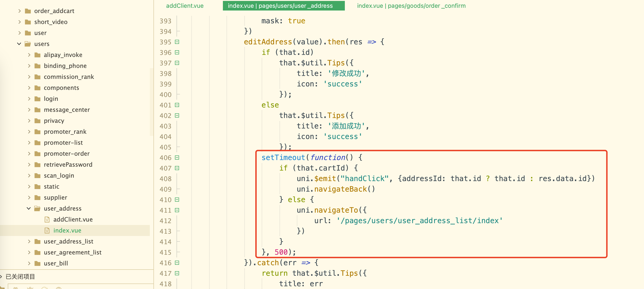Select index.vue in the file tree
This screenshot has height=289, width=644.
pyautogui.click(x=67, y=230)
